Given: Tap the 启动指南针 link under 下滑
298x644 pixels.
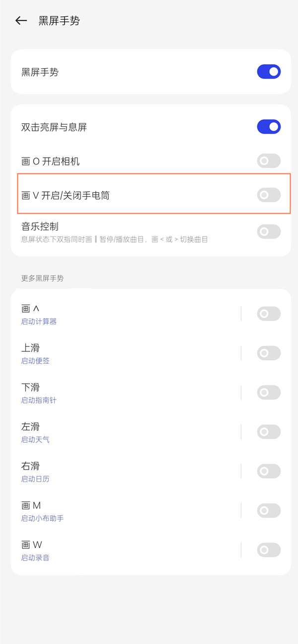Looking at the screenshot, I should tap(39, 400).
